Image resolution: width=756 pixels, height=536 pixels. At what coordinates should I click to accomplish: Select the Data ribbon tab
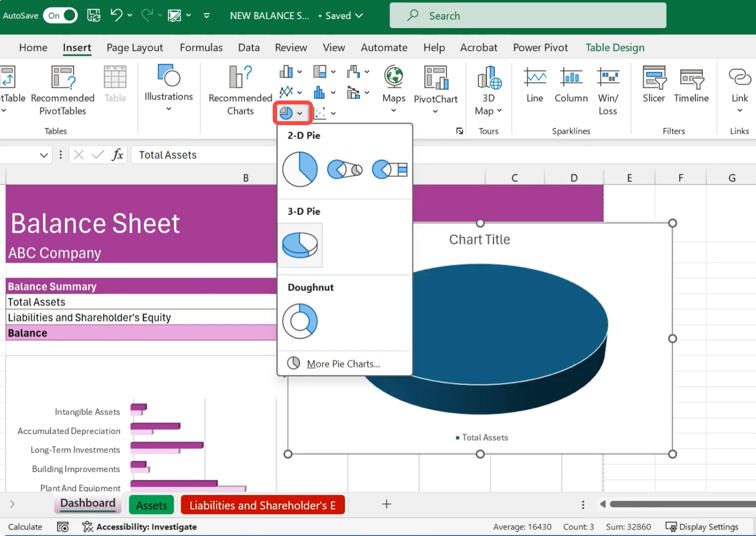(x=249, y=47)
